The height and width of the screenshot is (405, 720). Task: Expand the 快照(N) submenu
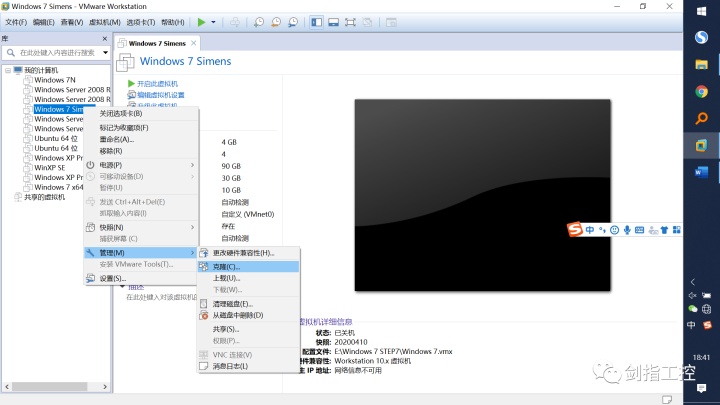[141, 227]
